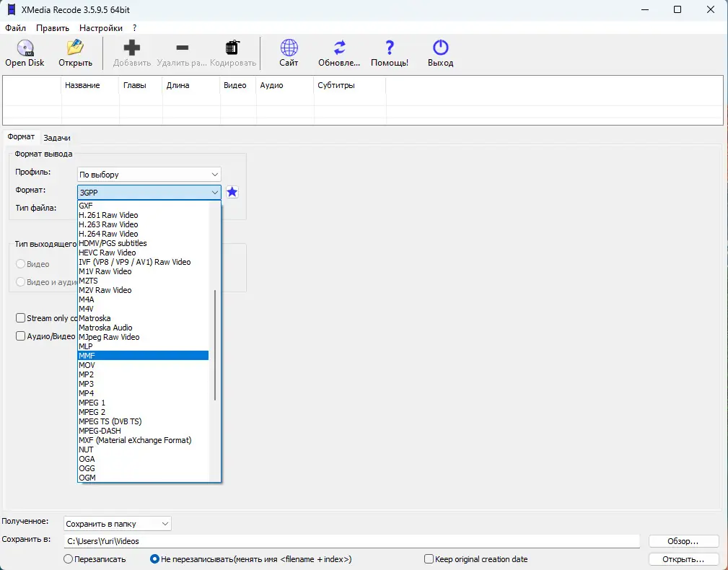This screenshot has width=728, height=570.
Task: Open the Править menu
Action: (x=53, y=28)
